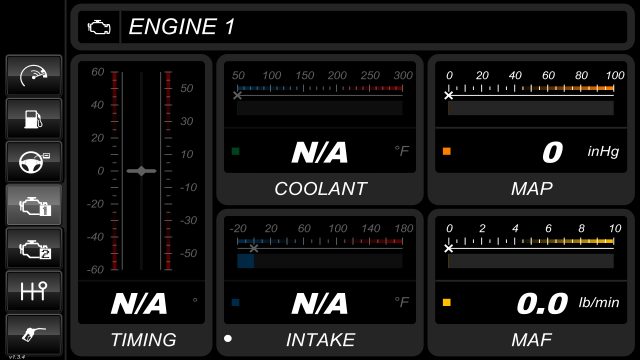The image size is (640, 360).
Task: Select the TIMING gauge label
Action: 144,340
